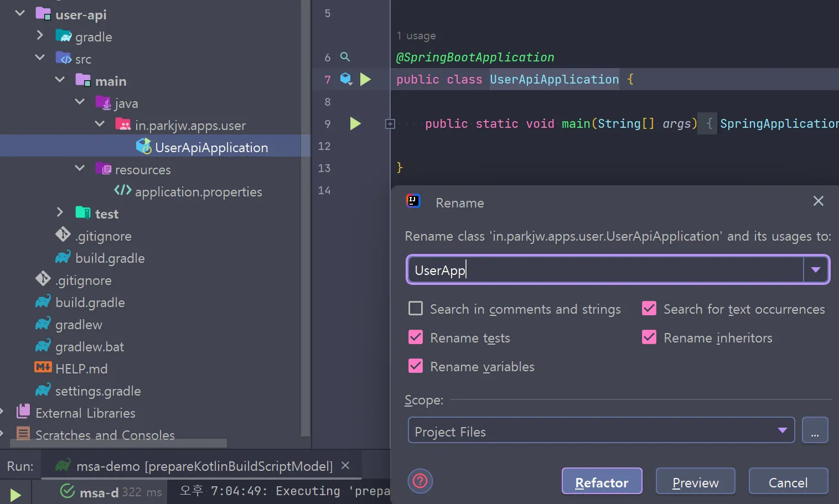Expand the folded main method body

click(x=390, y=124)
